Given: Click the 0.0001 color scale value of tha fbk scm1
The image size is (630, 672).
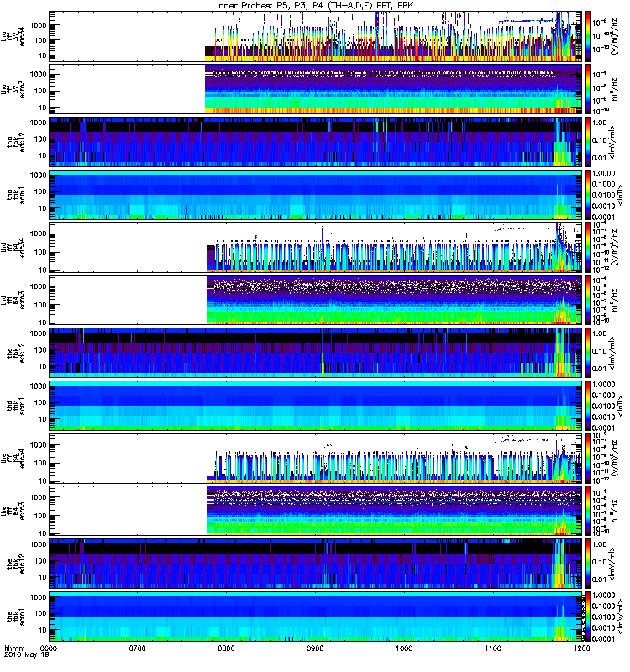Looking at the screenshot, I should tap(603, 217).
